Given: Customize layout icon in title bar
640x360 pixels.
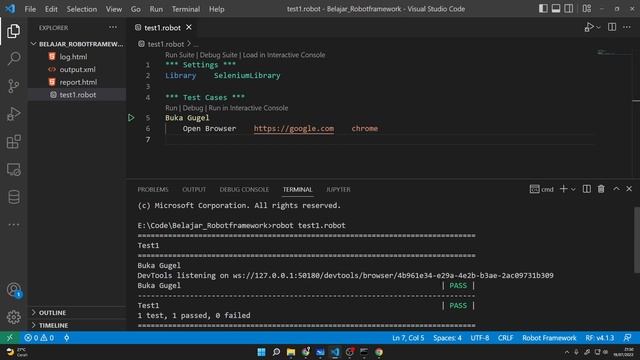Looking at the screenshot, I should click(x=587, y=9).
